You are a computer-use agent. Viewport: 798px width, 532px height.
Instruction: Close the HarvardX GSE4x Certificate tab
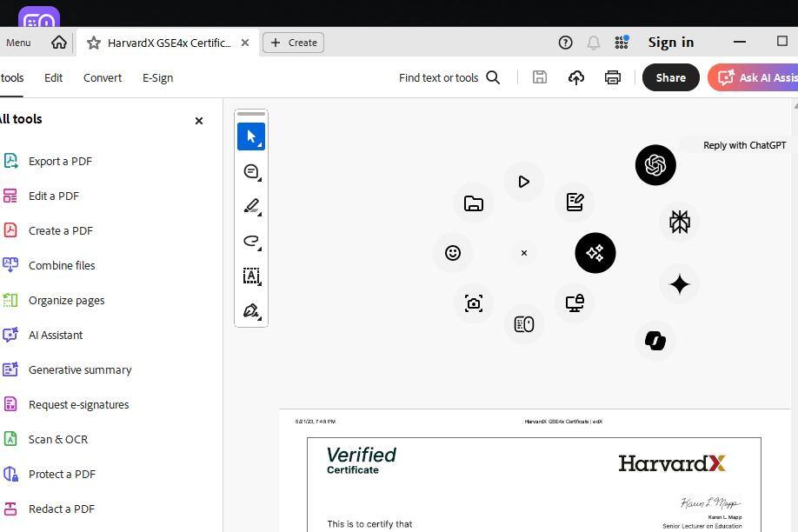click(x=245, y=43)
